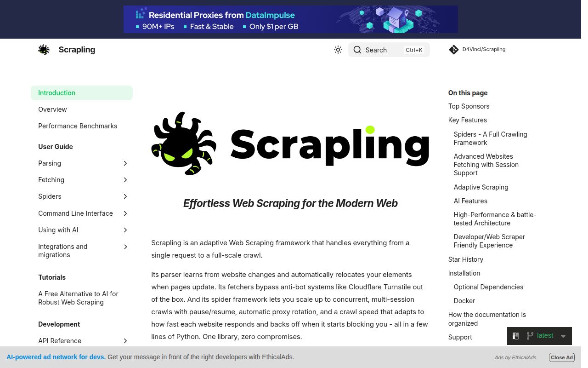588x368 pixels.
Task: Expand the Parsing section chevron
Action: point(125,163)
